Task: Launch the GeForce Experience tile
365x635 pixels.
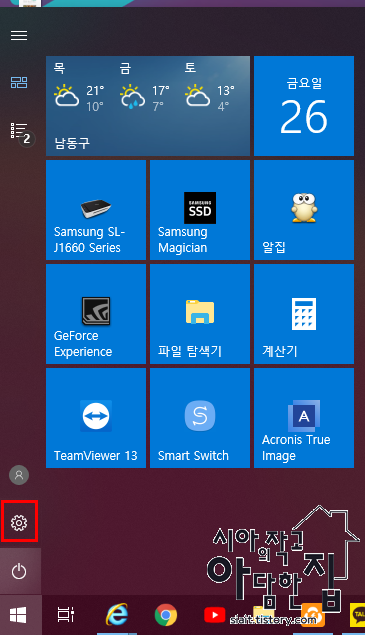Action: (96, 314)
